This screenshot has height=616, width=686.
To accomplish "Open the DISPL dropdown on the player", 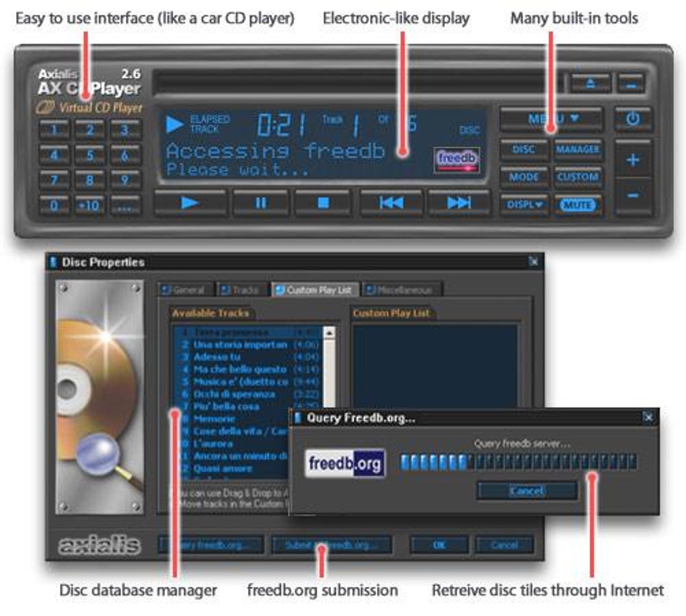I will (x=524, y=205).
